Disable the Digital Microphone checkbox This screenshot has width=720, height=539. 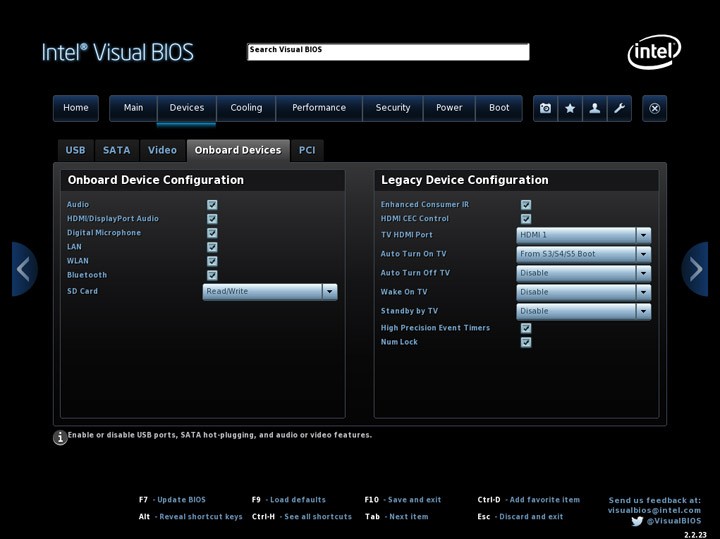click(212, 233)
